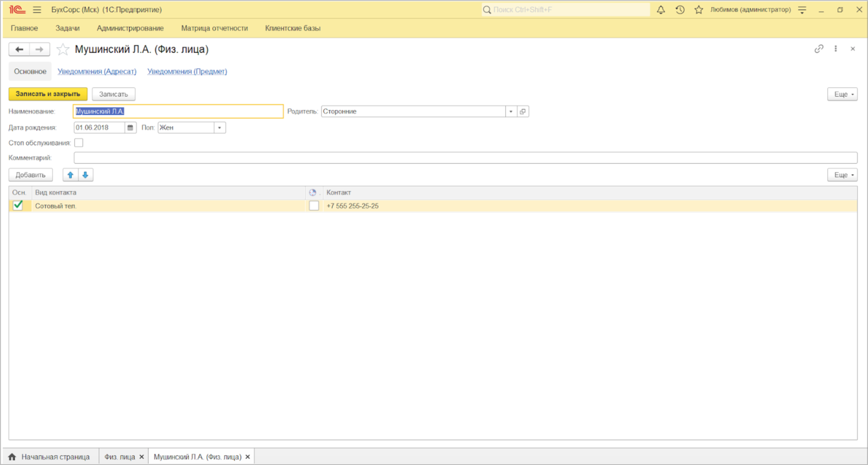Tick the checkbox beside phone contact
The height and width of the screenshot is (465, 868).
coord(314,206)
